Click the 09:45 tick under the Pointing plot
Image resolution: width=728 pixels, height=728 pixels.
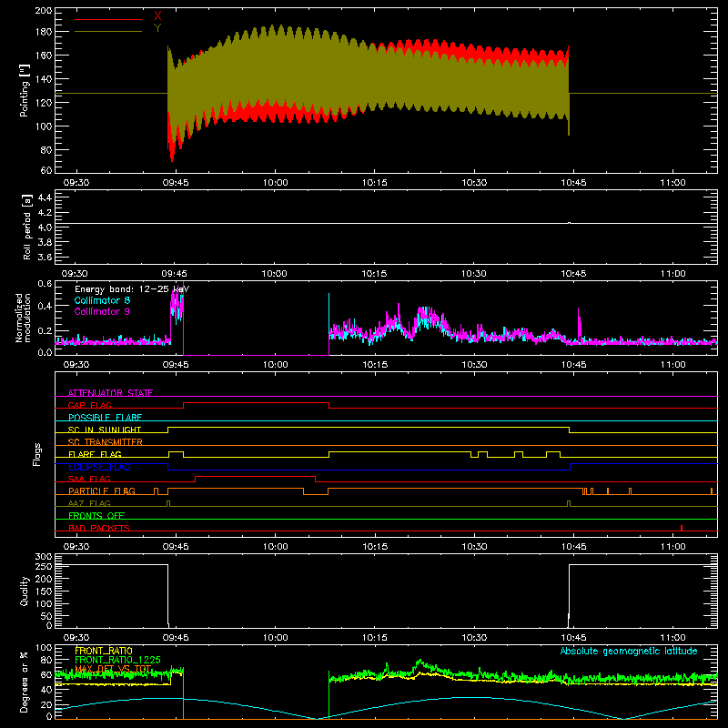[x=176, y=183]
